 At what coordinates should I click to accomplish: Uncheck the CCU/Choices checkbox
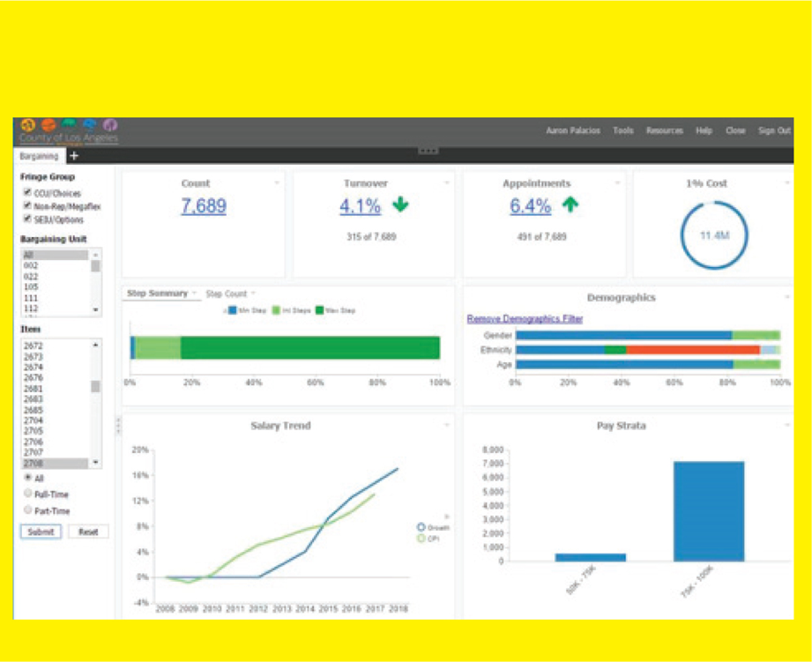[x=28, y=192]
